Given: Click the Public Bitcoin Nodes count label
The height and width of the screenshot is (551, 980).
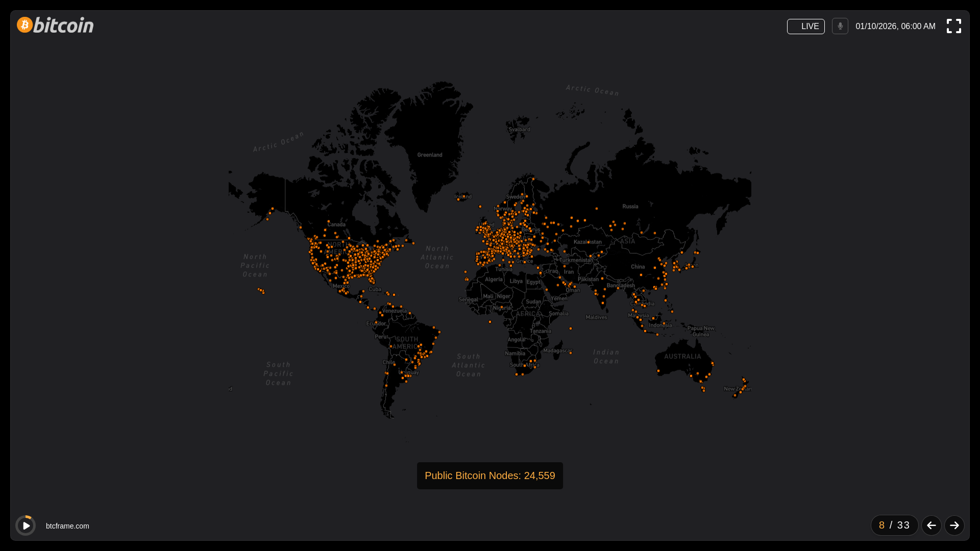Looking at the screenshot, I should [489, 475].
